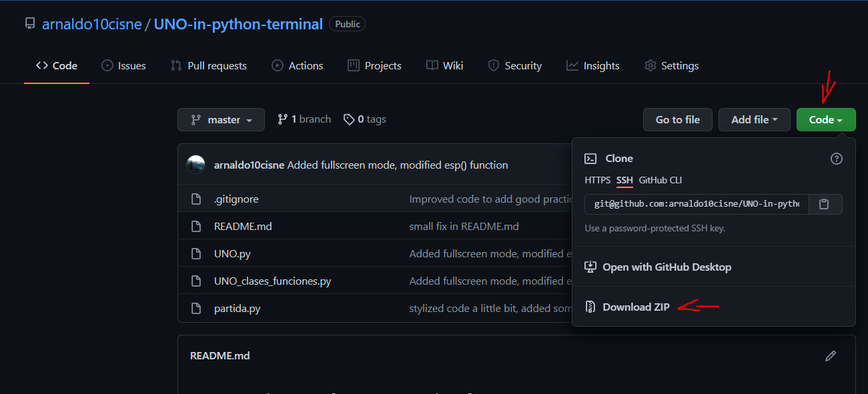Open the Clone help question mark icon
This screenshot has width=868, height=394.
pyautogui.click(x=837, y=159)
